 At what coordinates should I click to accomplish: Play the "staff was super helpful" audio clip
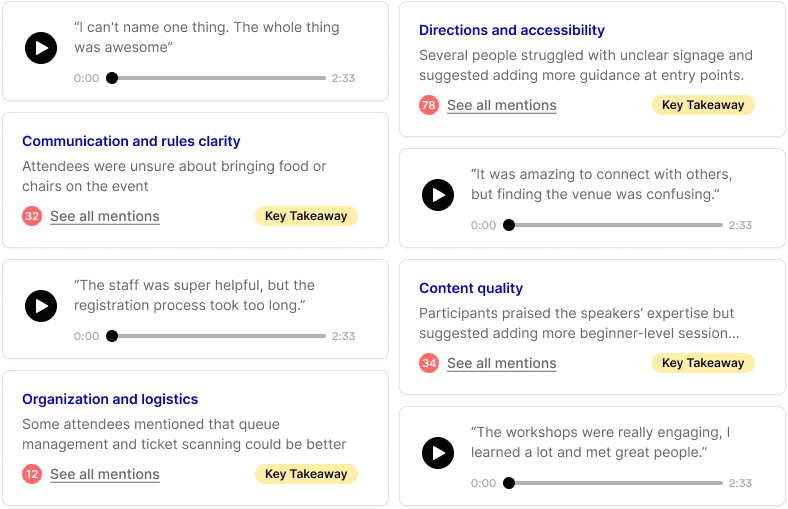(41, 305)
